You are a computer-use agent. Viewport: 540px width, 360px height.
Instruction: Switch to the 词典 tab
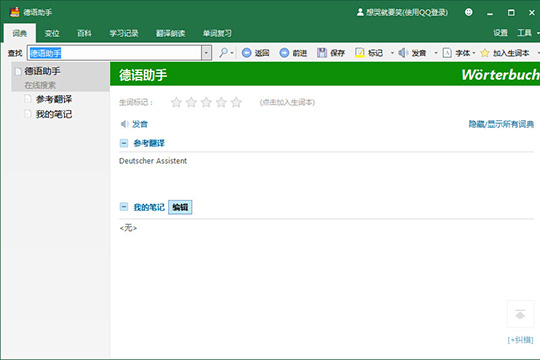coord(20,33)
